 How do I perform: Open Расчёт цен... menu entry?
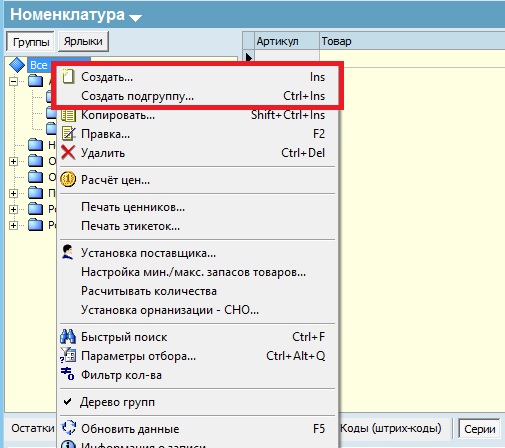point(197,180)
